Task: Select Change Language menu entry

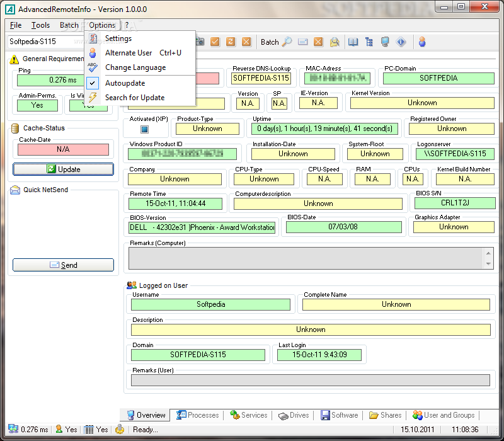Action: tap(140, 67)
